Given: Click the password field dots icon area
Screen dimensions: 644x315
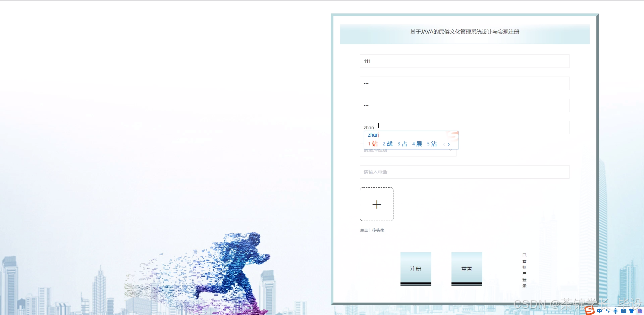Looking at the screenshot, I should (366, 83).
